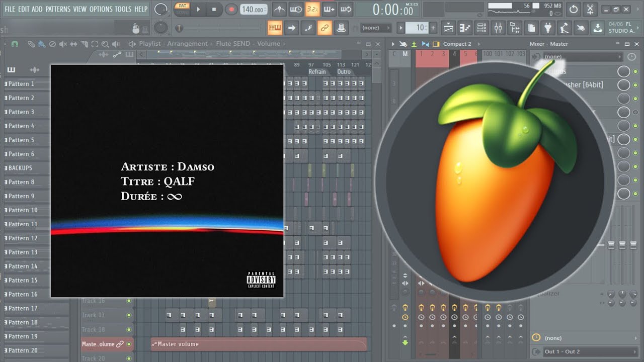The height and width of the screenshot is (362, 644).
Task: Select the playlist paint brush tool
Action: [41, 44]
